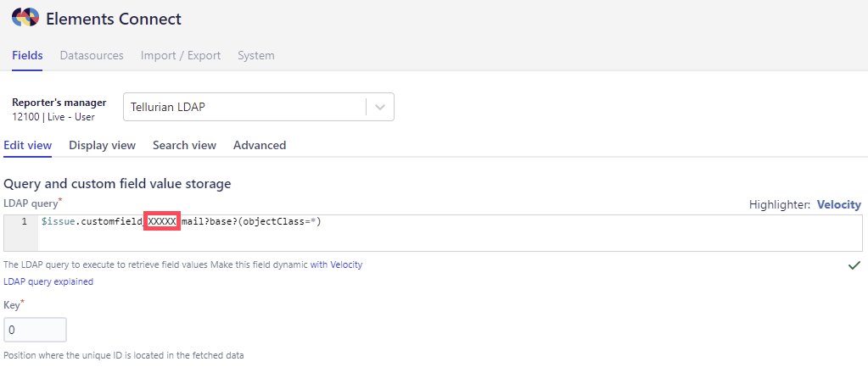Click line number 1 in editor gutter
Screen dimensions: 868x384
coord(24,221)
